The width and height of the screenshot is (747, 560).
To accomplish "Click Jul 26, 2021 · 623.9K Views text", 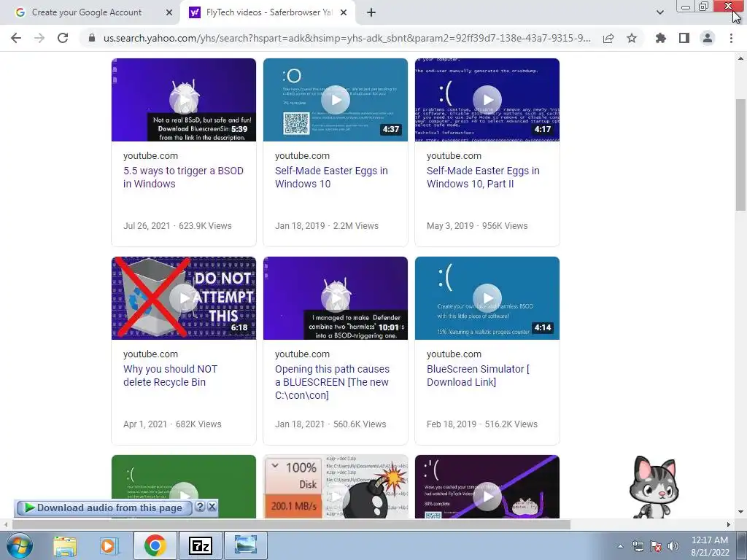I will pyautogui.click(x=177, y=226).
